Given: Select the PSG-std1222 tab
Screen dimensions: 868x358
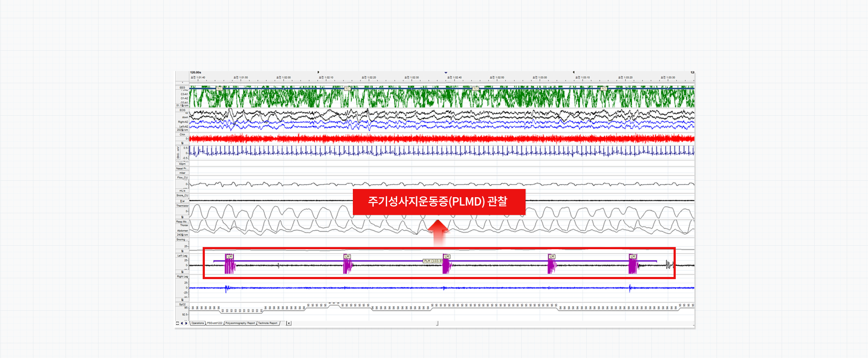Looking at the screenshot, I should tap(214, 323).
